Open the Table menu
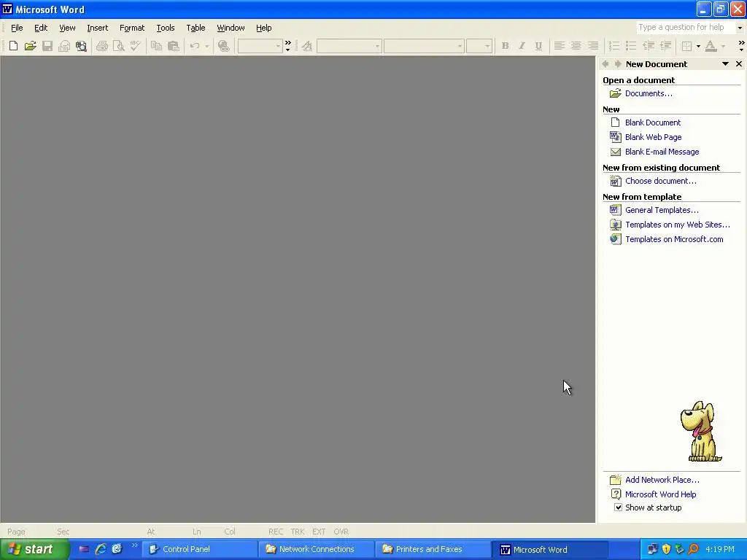 point(196,28)
